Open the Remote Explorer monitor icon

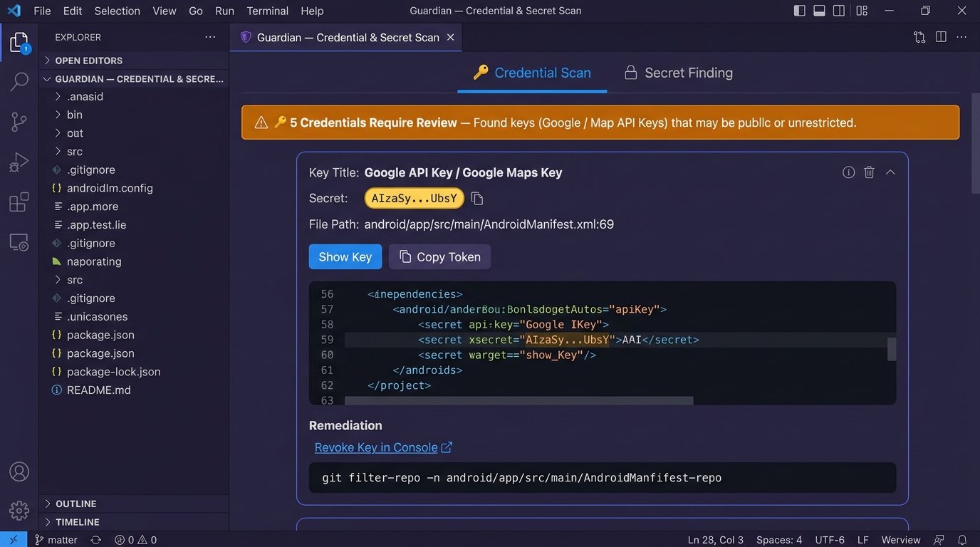click(19, 242)
